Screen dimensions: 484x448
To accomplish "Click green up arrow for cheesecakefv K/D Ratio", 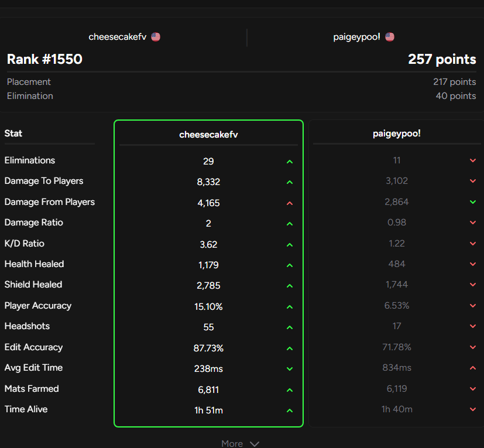I will (x=290, y=245).
